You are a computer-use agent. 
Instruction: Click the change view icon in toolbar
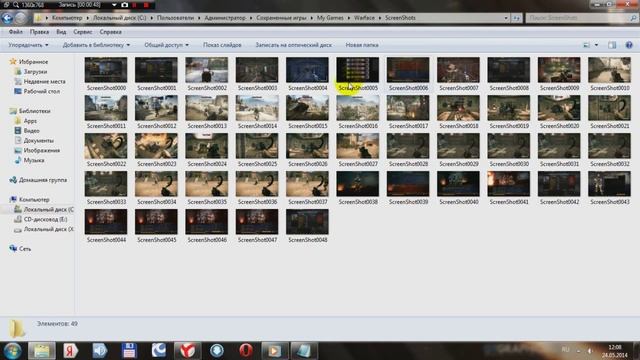[x=587, y=45]
